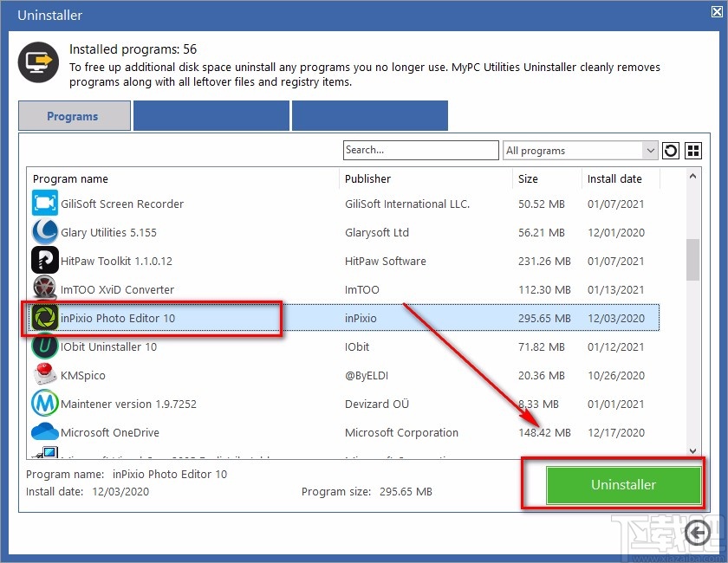The height and width of the screenshot is (563, 728).
Task: Click install date 01/13/2021
Action: [x=615, y=289]
